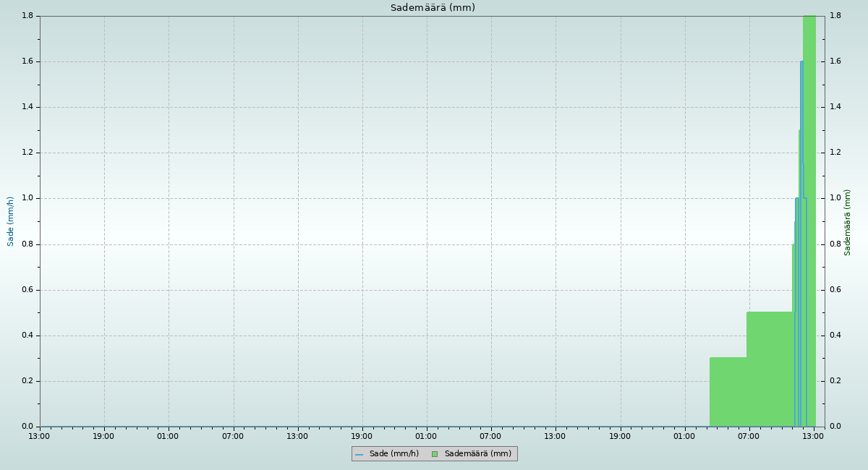This screenshot has height=470, width=868.
Task: Click the green bar step at 0.5 mm
Action: coord(769,369)
